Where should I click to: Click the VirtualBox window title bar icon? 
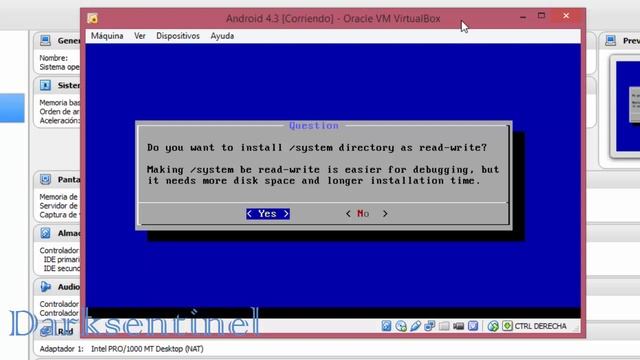[93, 18]
